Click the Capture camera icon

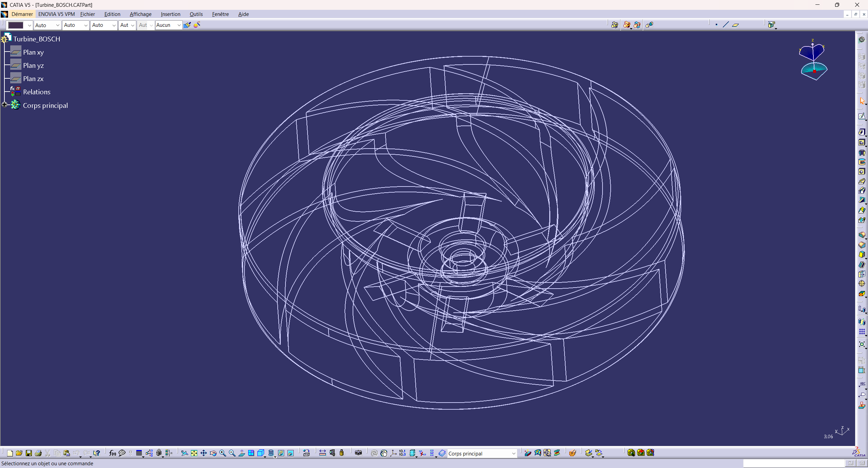tap(358, 453)
